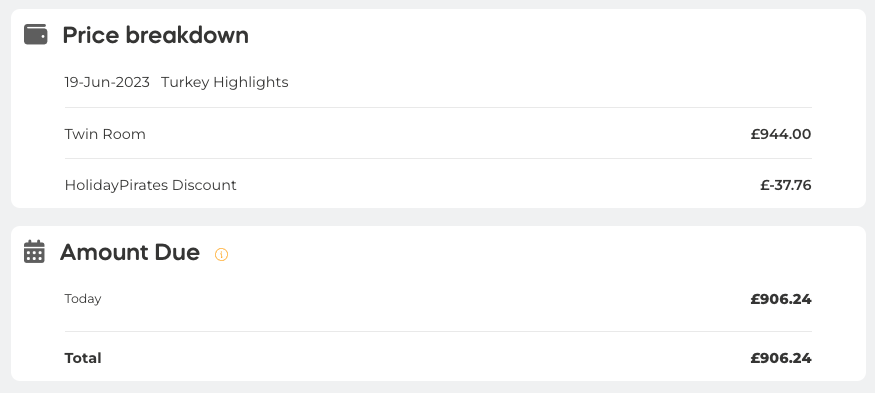Select the Amount Due heading

(130, 252)
